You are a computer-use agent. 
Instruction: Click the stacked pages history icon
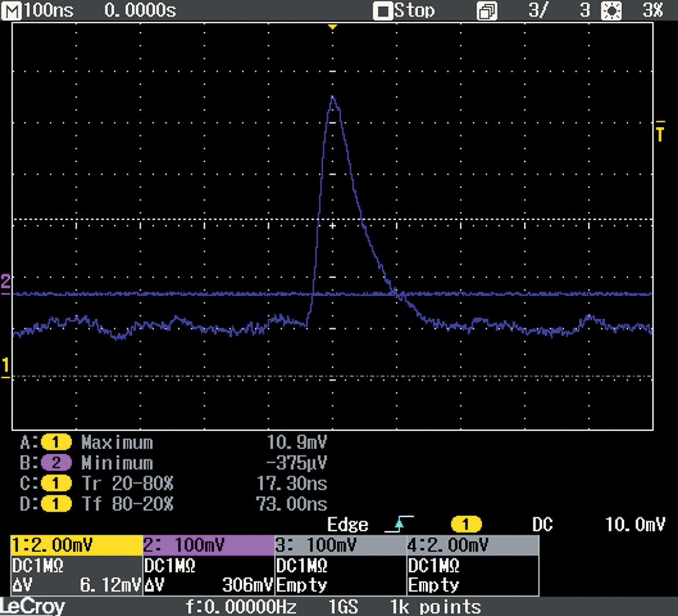coord(487,11)
